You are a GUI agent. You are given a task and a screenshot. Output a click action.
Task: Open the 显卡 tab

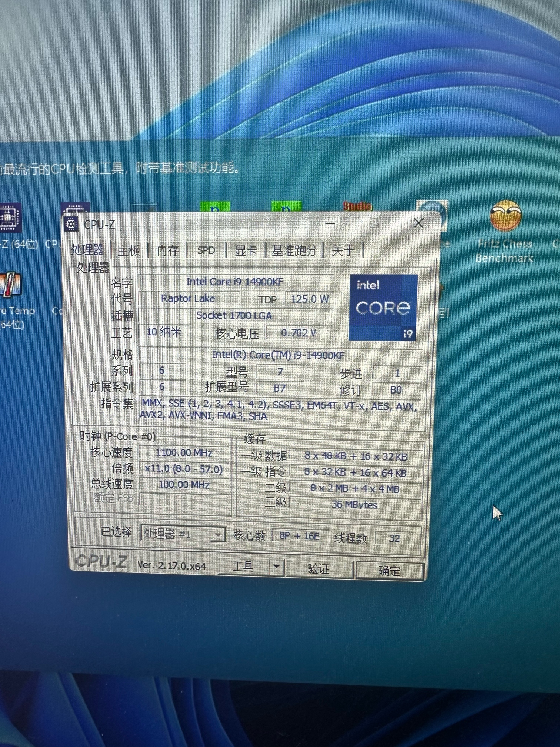tap(246, 251)
